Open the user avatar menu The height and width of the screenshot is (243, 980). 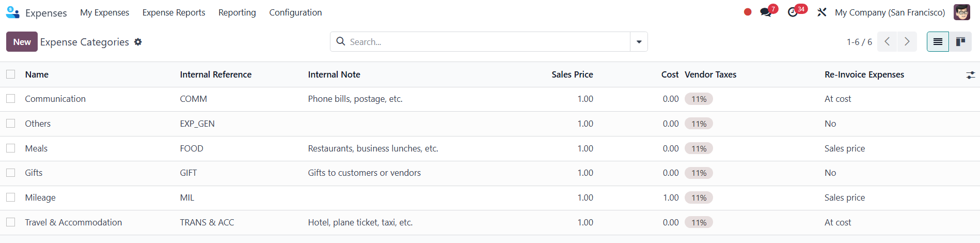962,12
